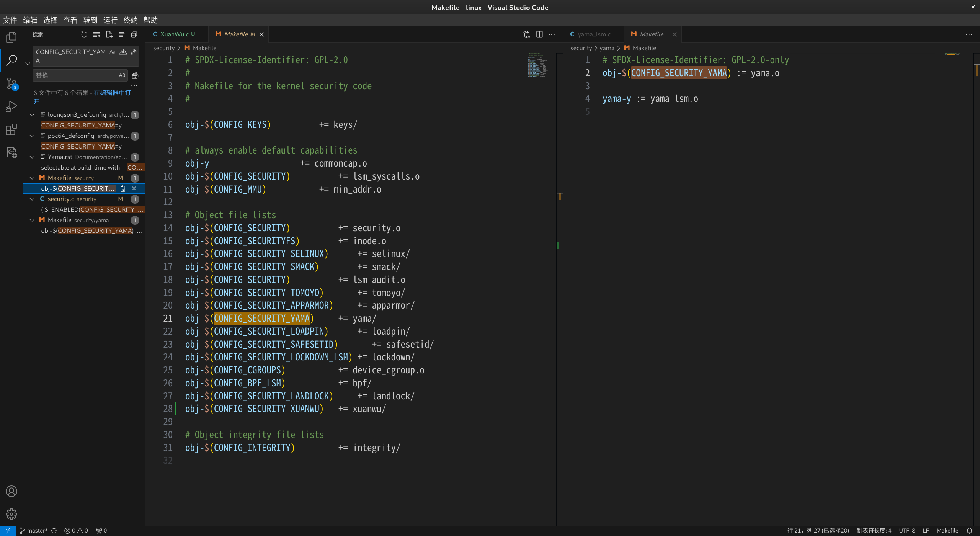Toggle Match Case in search box
Screen dimensions: 980x536
pyautogui.click(x=113, y=52)
